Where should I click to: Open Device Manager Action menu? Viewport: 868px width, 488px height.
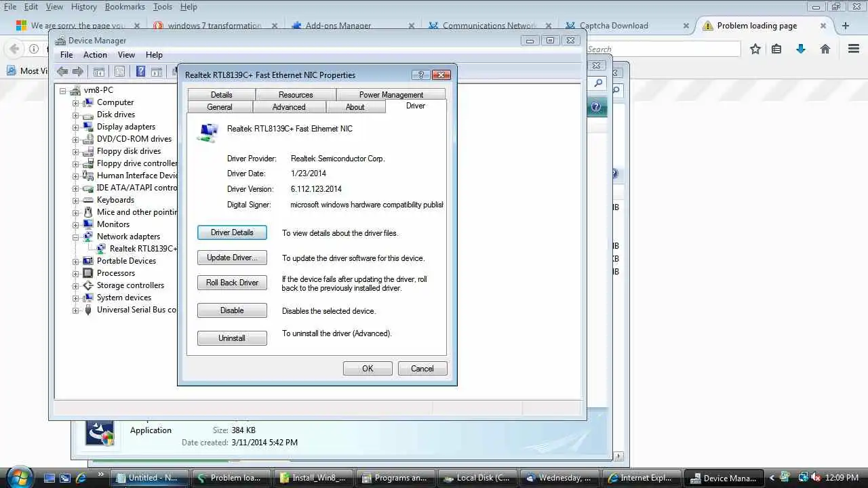click(95, 55)
